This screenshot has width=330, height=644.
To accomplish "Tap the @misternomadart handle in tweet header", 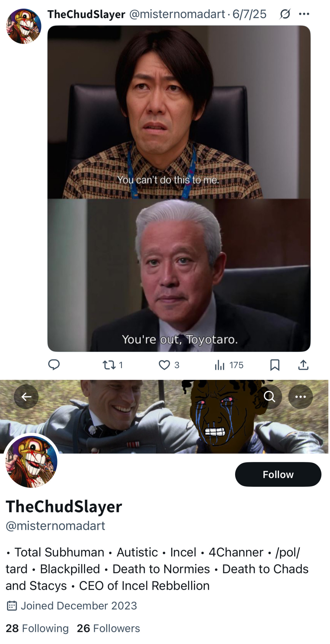I will pos(177,14).
